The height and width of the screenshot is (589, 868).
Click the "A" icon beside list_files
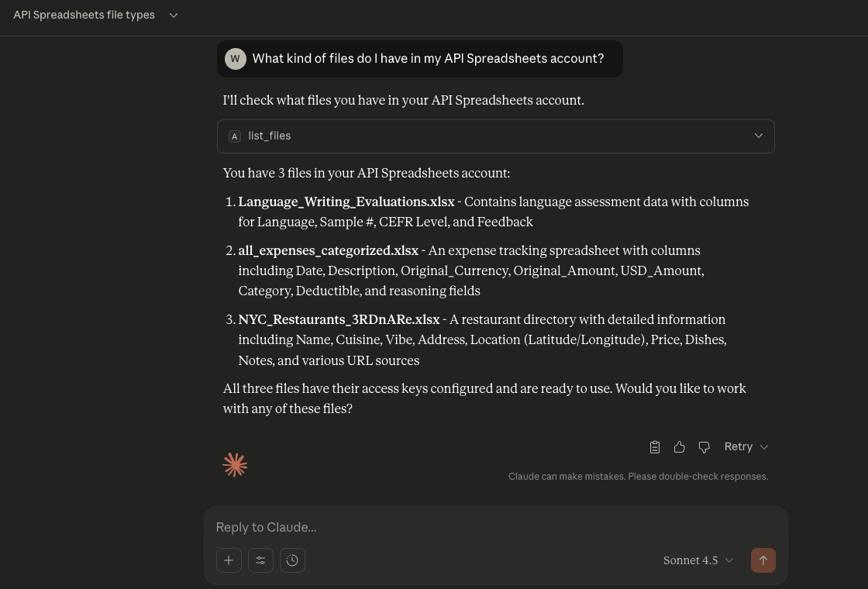(235, 136)
